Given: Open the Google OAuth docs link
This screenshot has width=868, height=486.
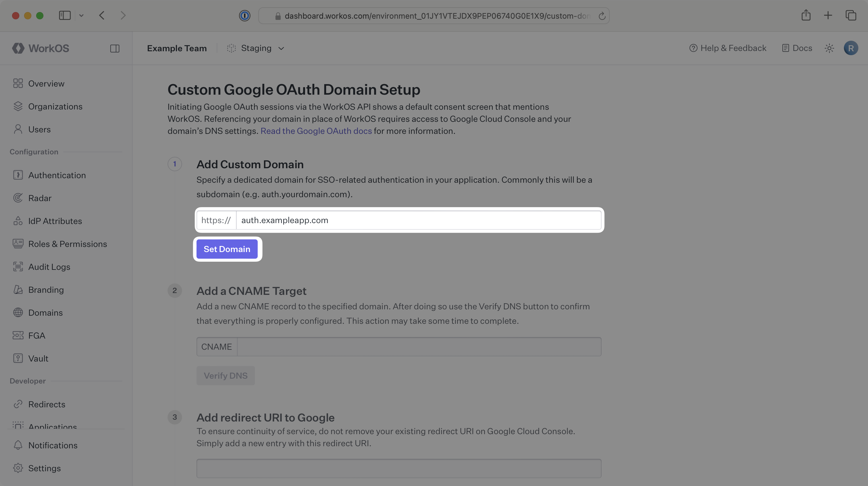Looking at the screenshot, I should 316,131.
